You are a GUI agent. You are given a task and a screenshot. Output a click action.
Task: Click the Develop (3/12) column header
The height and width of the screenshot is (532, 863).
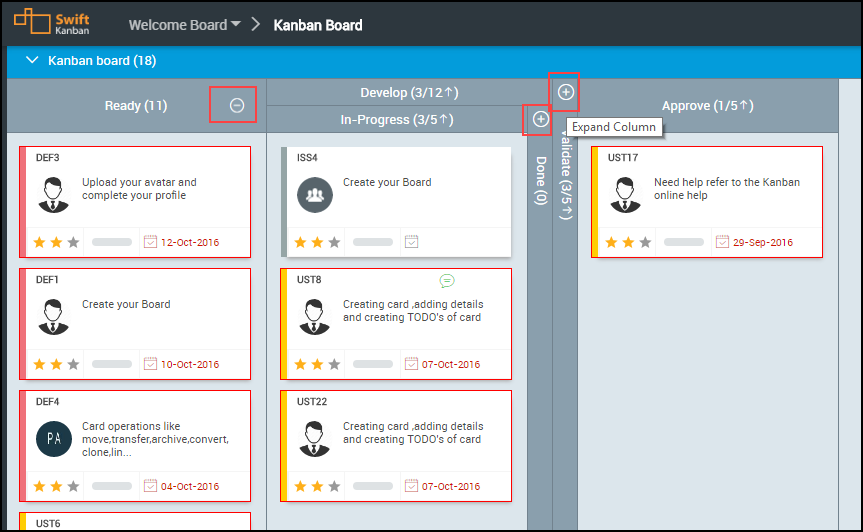(x=409, y=92)
